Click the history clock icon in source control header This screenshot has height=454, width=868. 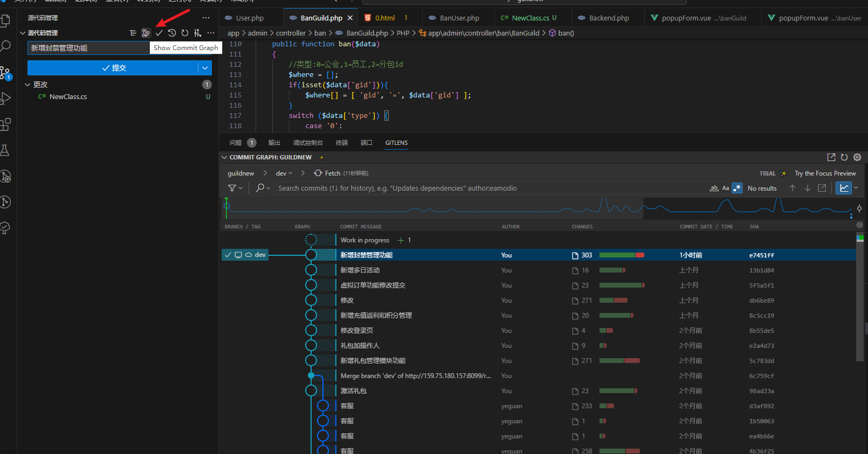coord(172,33)
